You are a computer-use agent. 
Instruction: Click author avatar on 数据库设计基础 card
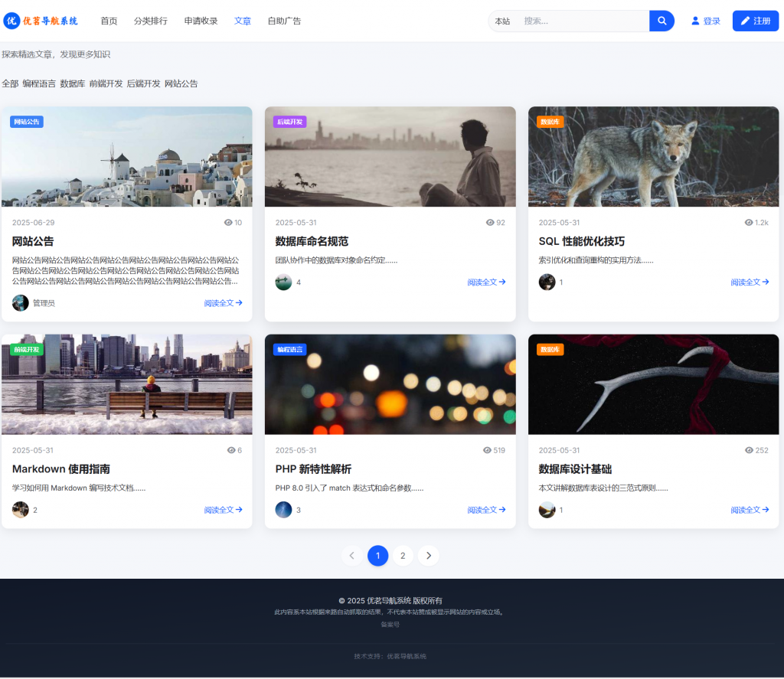click(547, 510)
